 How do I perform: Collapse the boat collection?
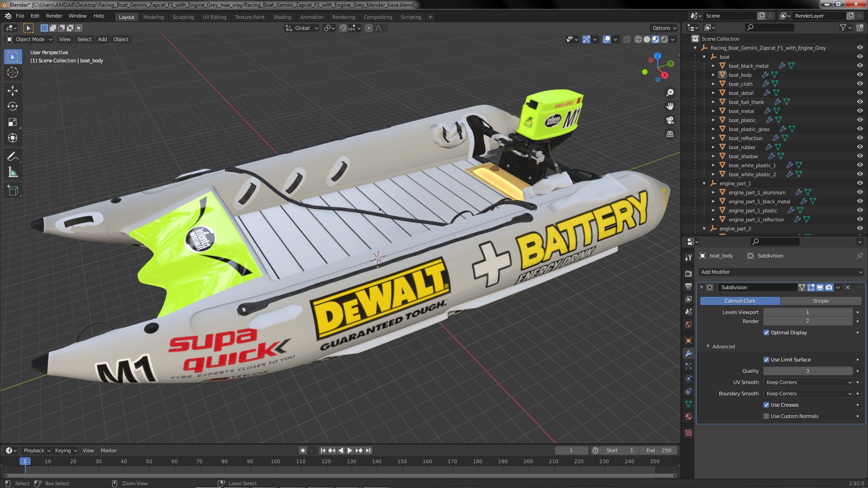(704, 57)
